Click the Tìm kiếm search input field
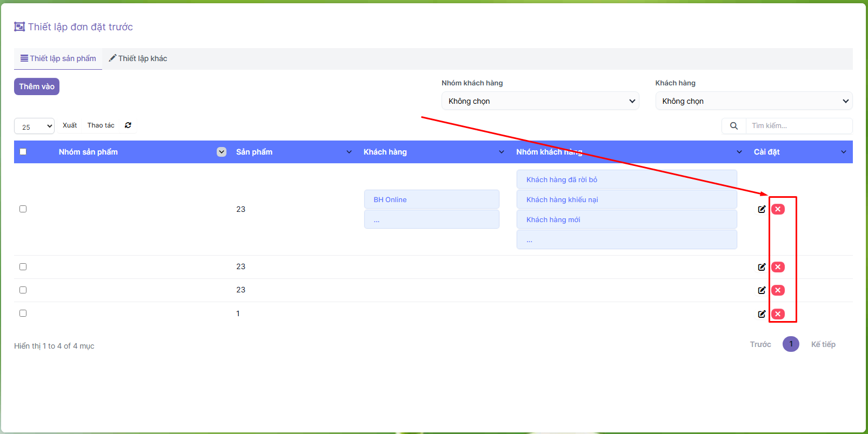 coord(798,126)
